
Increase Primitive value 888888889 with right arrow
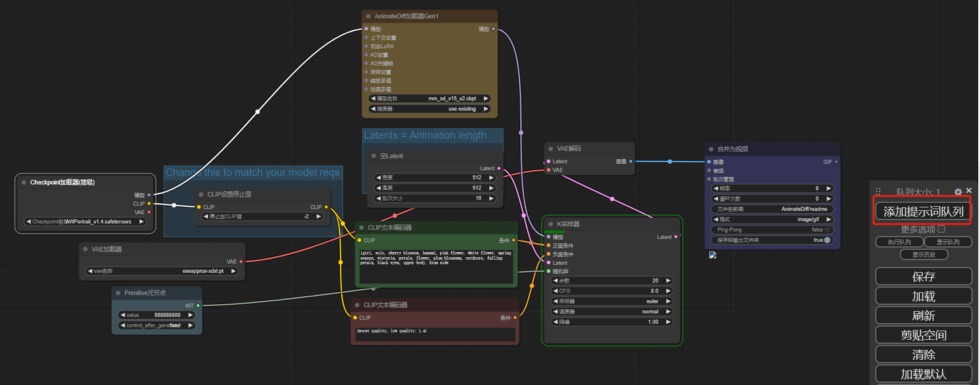click(191, 315)
